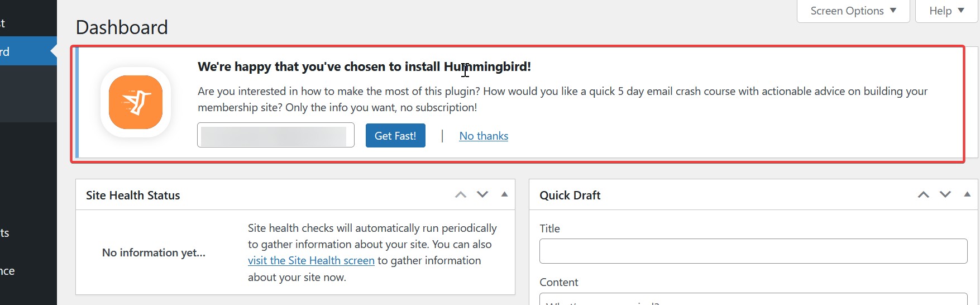980x305 pixels.
Task: Open the visit the Site Health screen link
Action: coord(311,260)
